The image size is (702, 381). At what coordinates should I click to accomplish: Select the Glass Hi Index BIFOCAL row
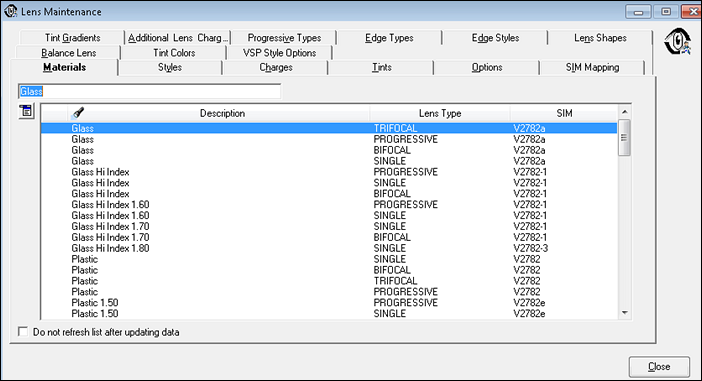pos(329,193)
